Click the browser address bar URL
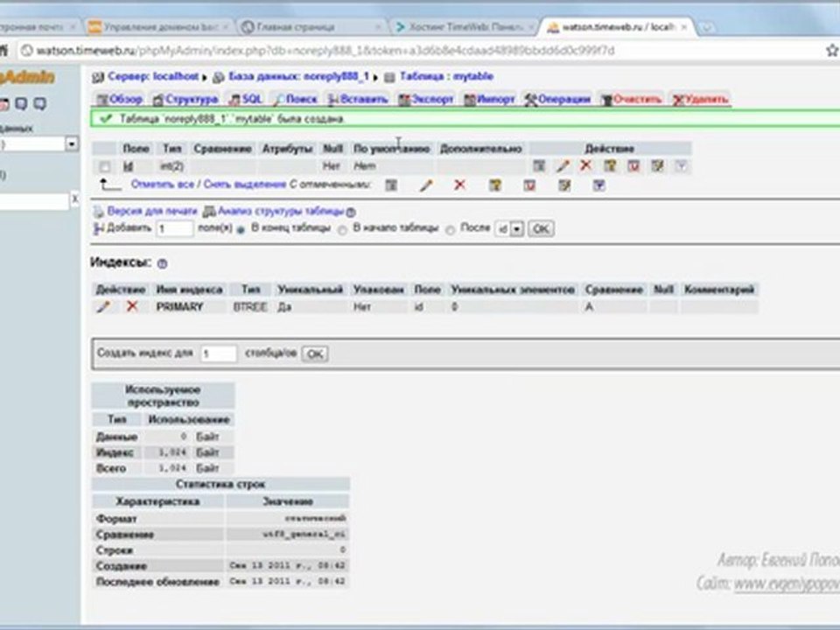The width and height of the screenshot is (840, 630). pyautogui.click(x=325, y=51)
